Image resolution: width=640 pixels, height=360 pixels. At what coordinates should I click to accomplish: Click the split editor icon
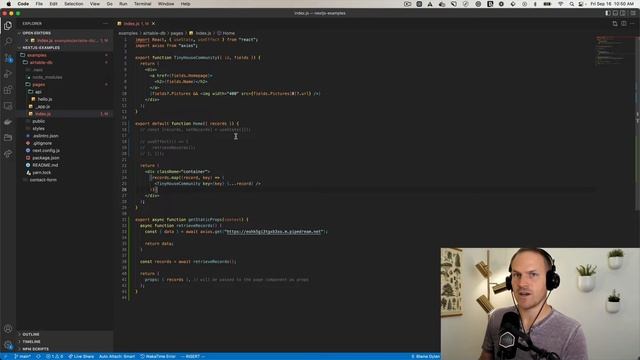(624, 24)
